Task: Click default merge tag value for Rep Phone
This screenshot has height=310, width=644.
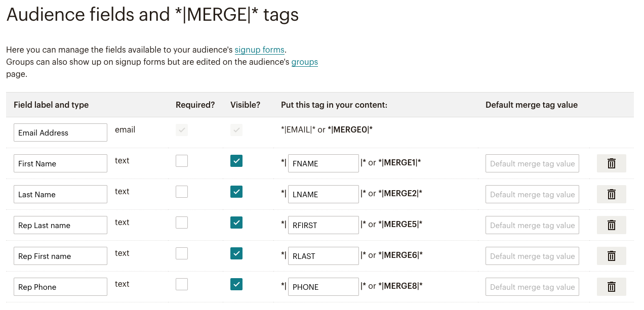Action: click(x=532, y=287)
